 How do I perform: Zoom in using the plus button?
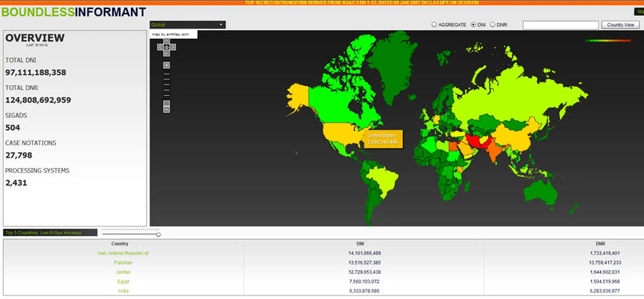[x=166, y=65]
